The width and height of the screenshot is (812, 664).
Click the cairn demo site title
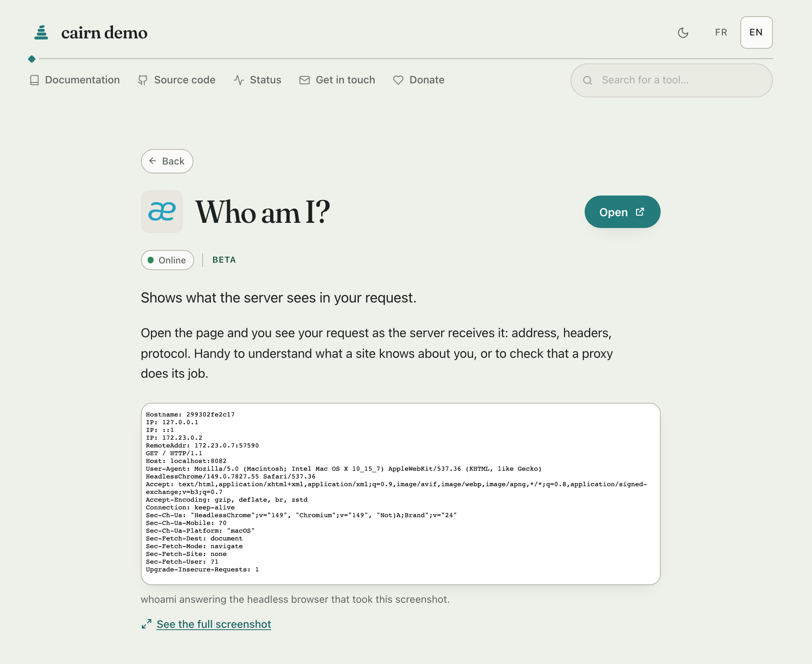click(x=104, y=32)
